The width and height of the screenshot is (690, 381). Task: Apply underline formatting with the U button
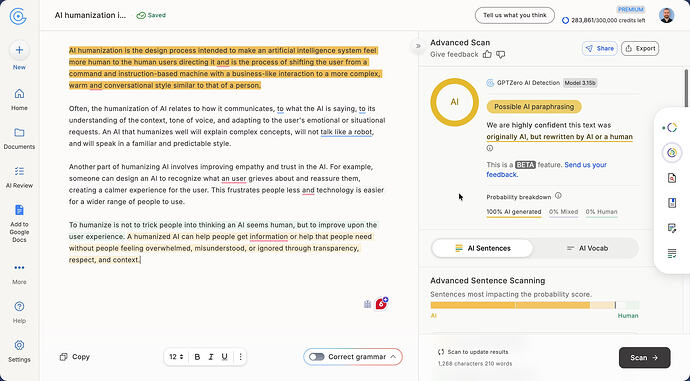(224, 357)
